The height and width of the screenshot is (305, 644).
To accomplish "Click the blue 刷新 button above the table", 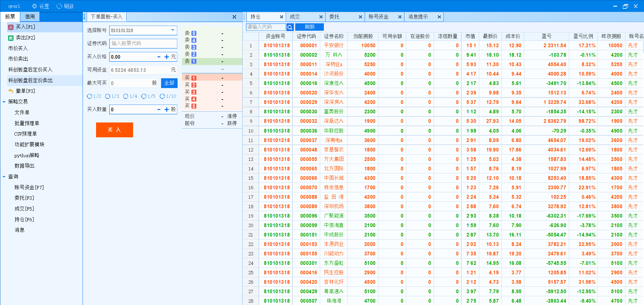I will [x=310, y=27].
